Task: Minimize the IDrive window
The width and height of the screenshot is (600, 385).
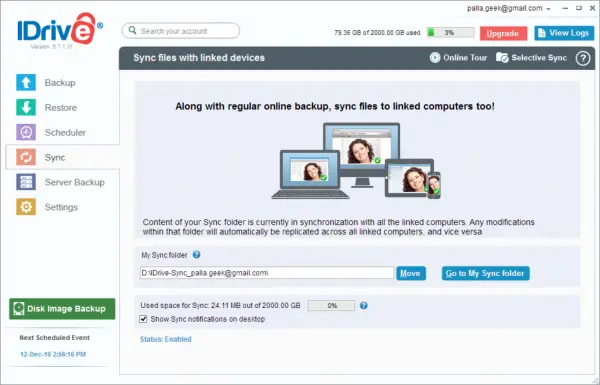Action: point(565,8)
